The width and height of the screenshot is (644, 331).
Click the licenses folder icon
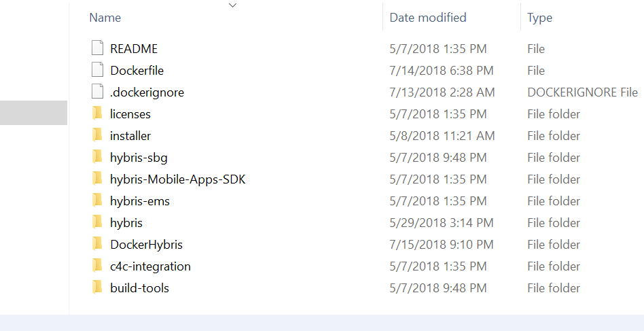click(97, 114)
